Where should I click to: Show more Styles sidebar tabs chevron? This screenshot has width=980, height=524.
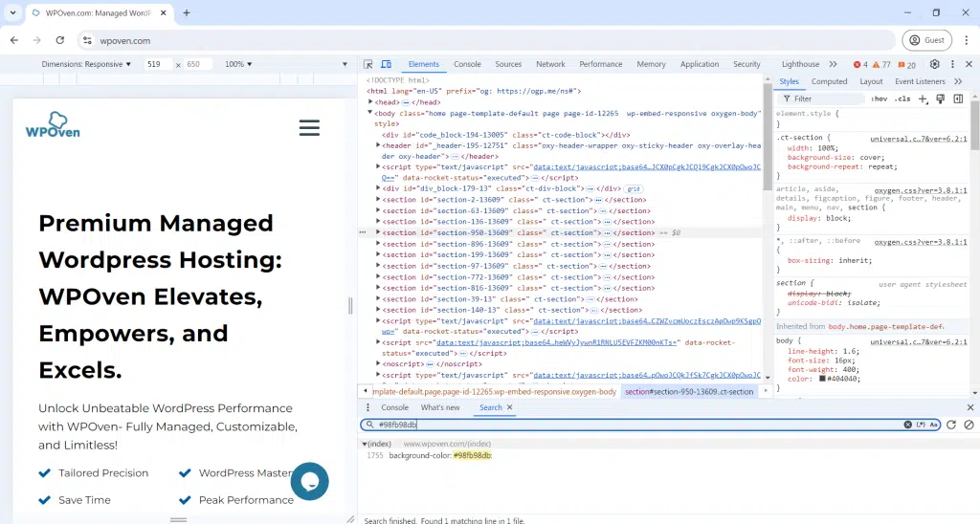(x=958, y=81)
